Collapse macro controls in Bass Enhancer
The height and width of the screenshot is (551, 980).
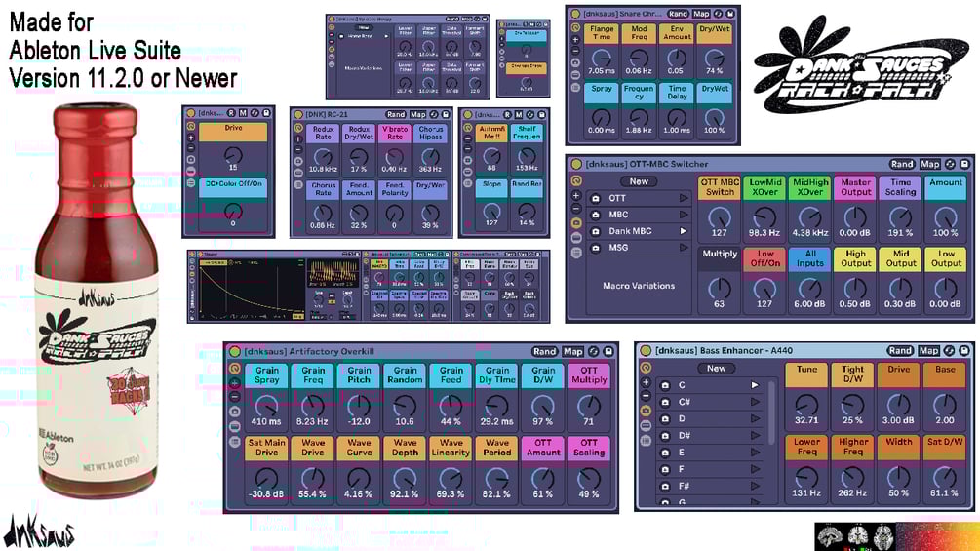647,368
